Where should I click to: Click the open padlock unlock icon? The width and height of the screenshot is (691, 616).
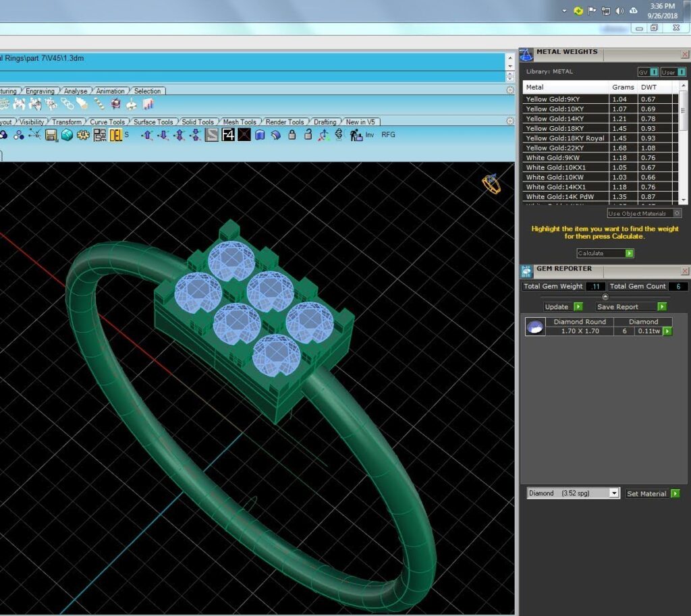click(308, 135)
